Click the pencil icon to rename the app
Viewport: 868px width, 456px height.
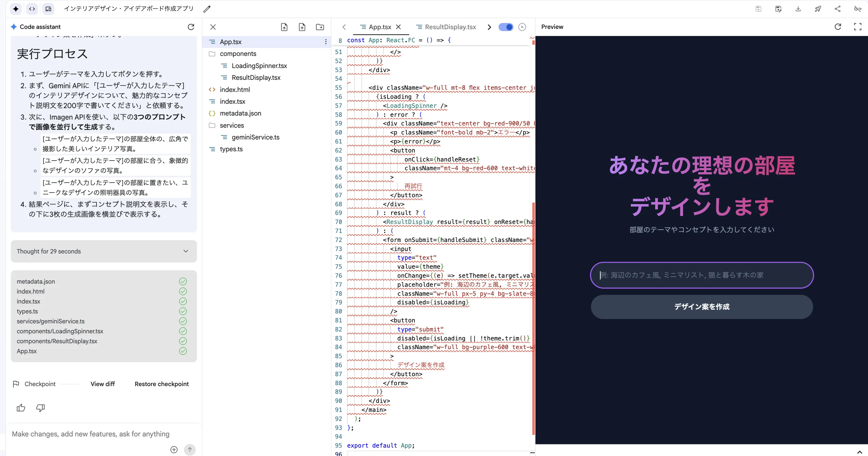click(x=207, y=9)
